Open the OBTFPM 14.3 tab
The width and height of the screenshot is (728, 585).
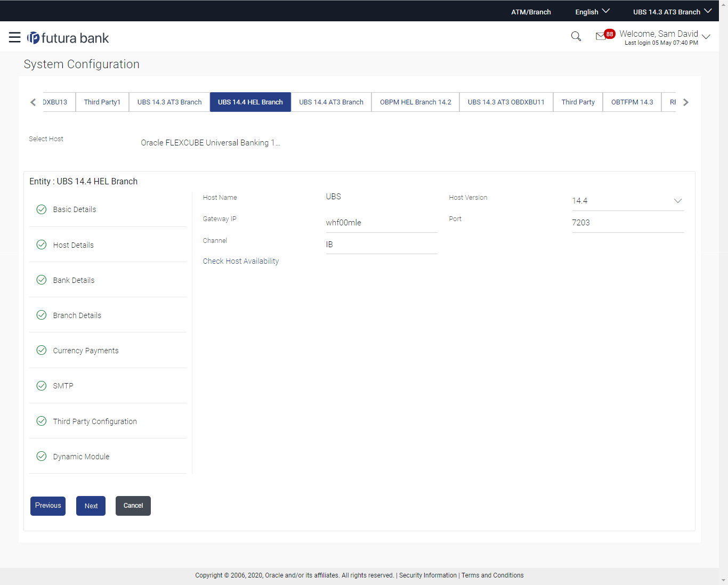click(632, 102)
